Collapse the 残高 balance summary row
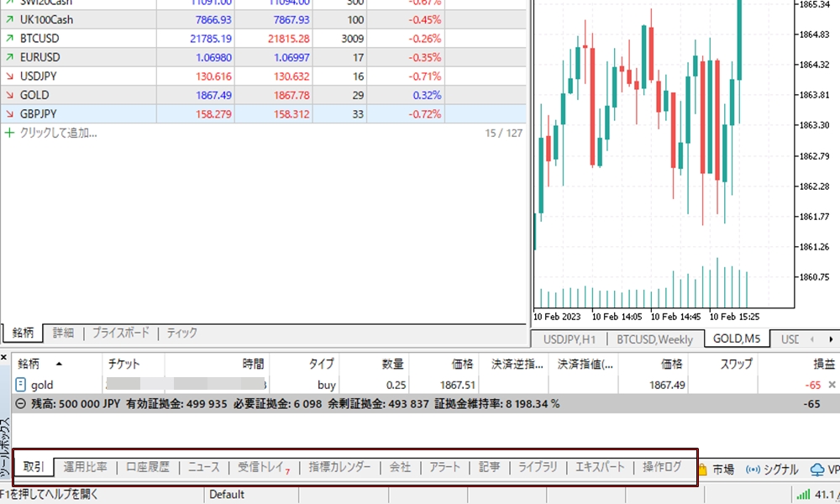 (x=21, y=404)
